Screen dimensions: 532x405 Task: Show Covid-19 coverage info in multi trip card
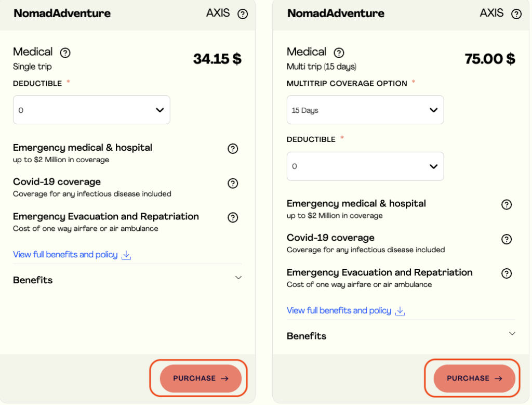pyautogui.click(x=507, y=239)
